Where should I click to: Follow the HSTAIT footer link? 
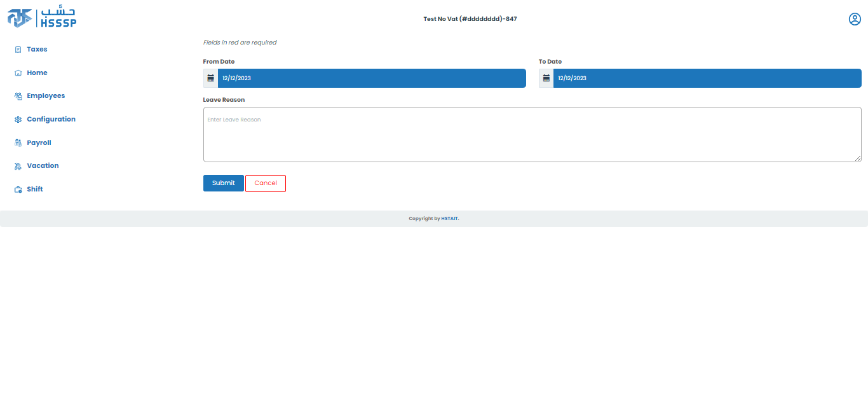coord(450,219)
